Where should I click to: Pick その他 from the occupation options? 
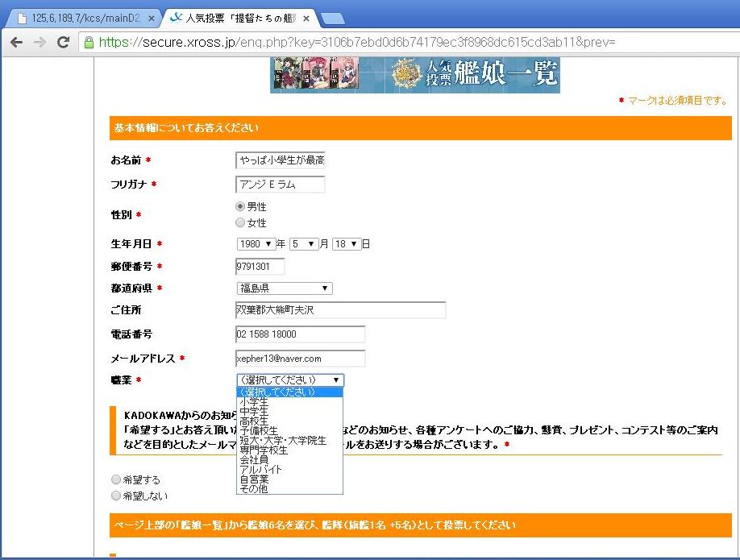click(253, 489)
